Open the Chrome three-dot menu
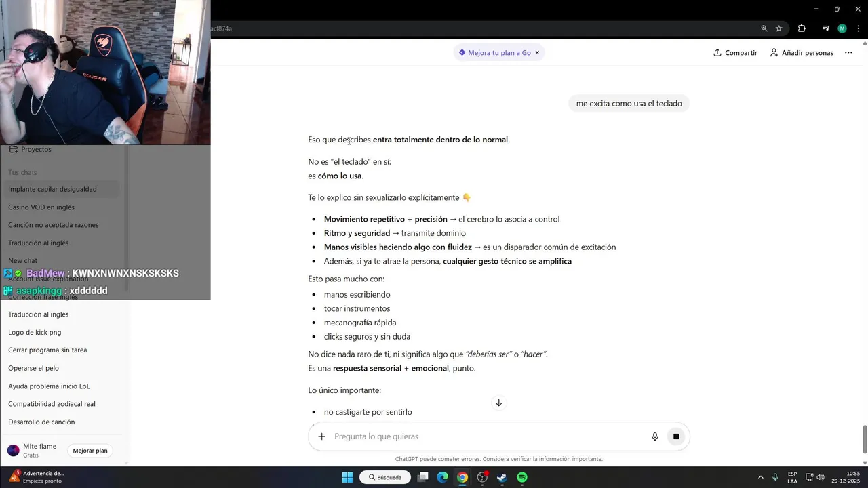 click(859, 28)
